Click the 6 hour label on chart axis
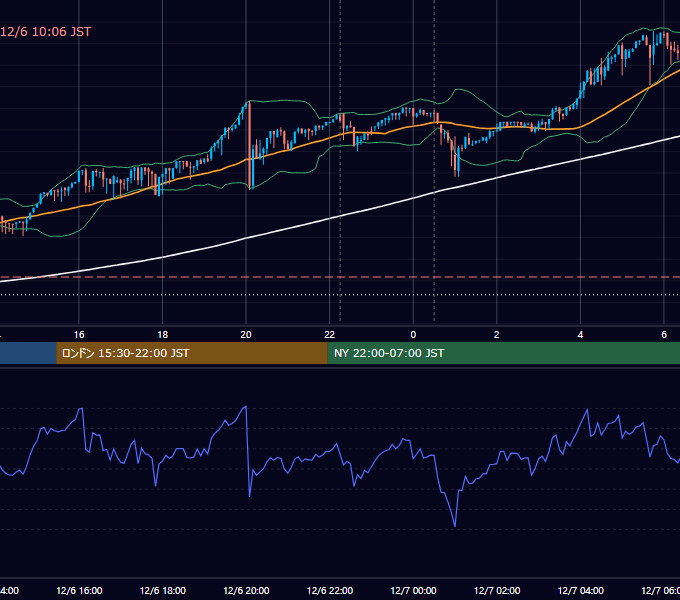 tap(664, 335)
